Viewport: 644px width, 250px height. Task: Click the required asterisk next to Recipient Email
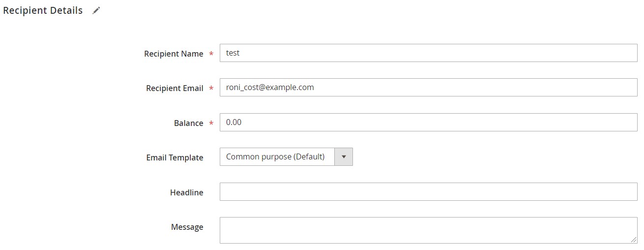pos(211,89)
